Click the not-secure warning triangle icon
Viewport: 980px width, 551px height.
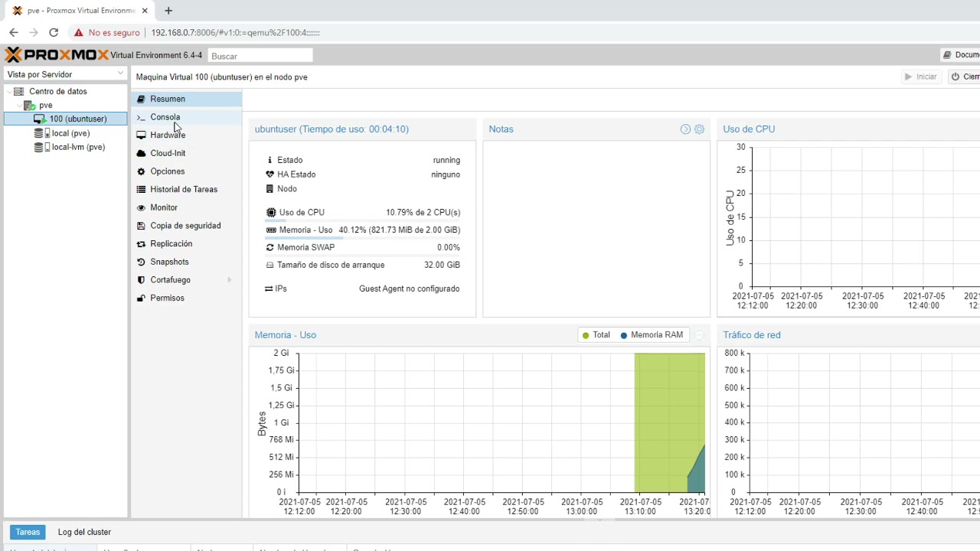pos(78,33)
